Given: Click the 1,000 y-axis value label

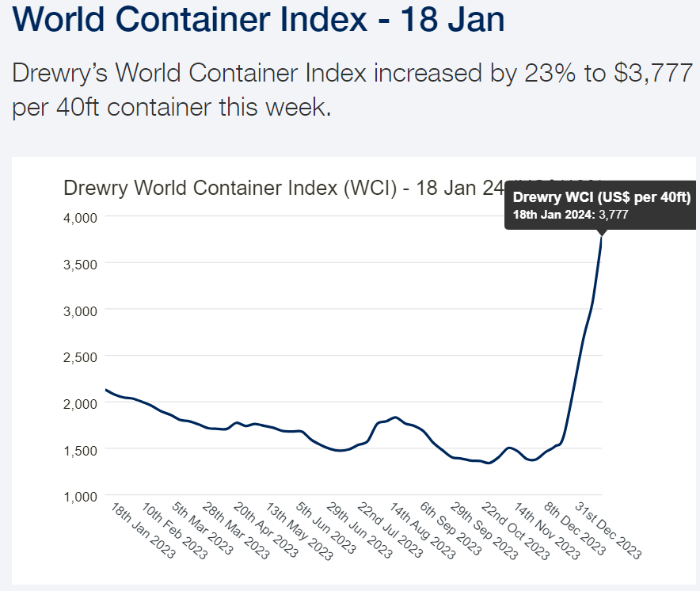Looking at the screenshot, I should pos(80,497).
